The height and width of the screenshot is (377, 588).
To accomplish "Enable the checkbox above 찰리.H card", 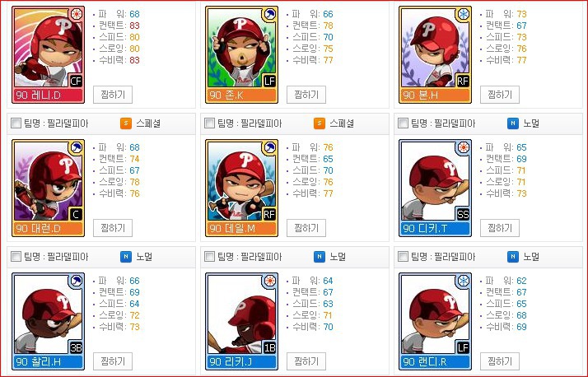I will 16,256.
